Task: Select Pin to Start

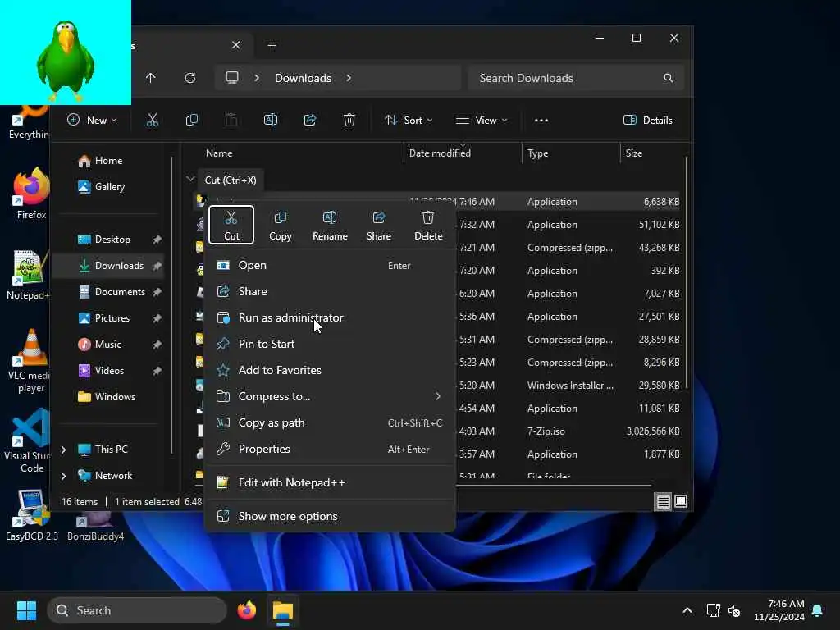Action: tap(330, 344)
